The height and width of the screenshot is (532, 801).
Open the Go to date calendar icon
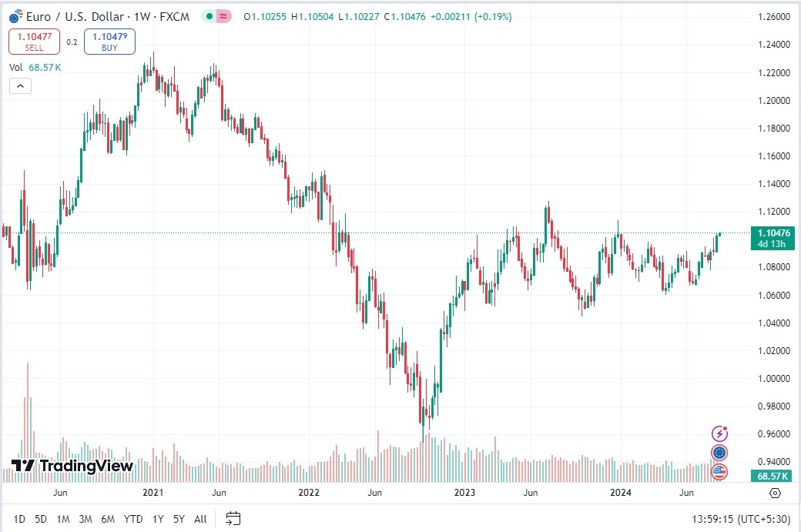coord(233,518)
